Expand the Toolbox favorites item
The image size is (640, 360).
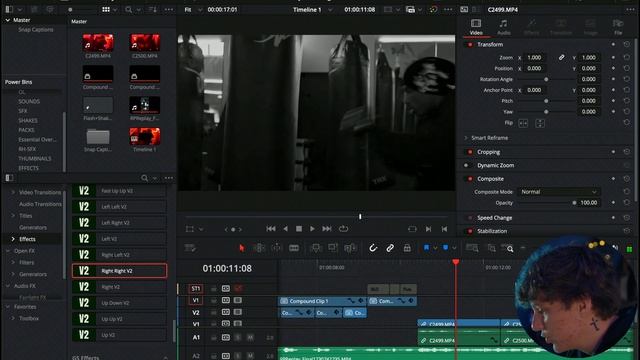(x=13, y=318)
